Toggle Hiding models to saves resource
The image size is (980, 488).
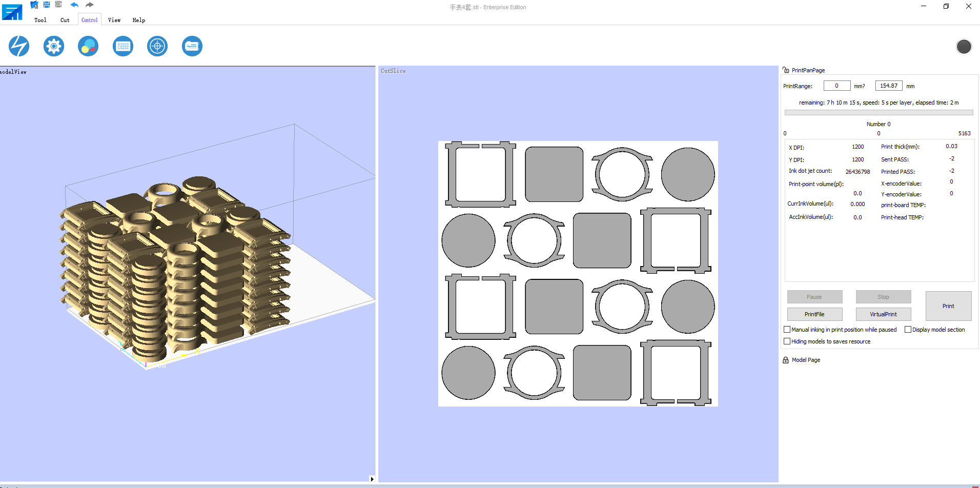787,341
